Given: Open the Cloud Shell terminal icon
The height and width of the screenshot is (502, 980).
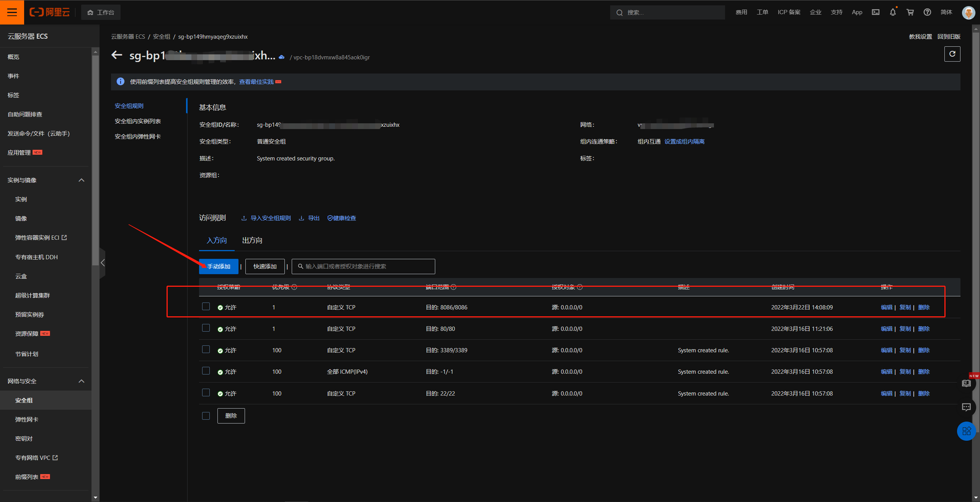Looking at the screenshot, I should click(x=875, y=12).
